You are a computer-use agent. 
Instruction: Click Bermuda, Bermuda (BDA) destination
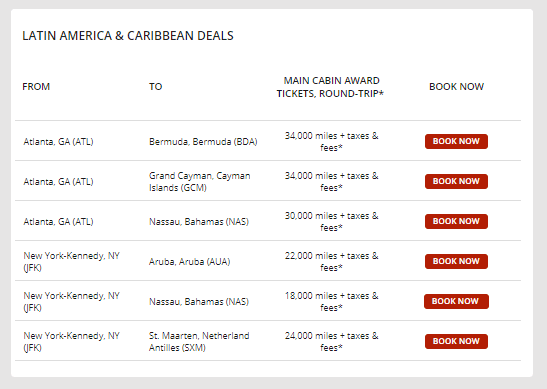(203, 142)
